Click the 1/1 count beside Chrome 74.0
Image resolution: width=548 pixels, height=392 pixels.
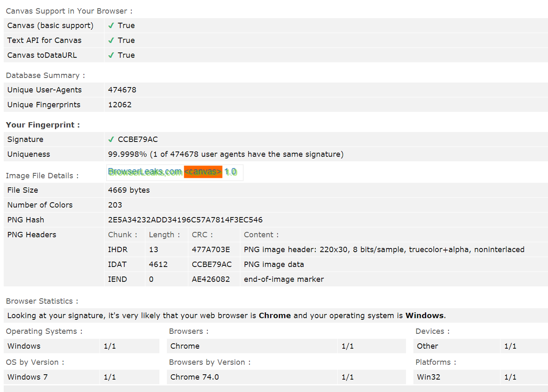(348, 377)
